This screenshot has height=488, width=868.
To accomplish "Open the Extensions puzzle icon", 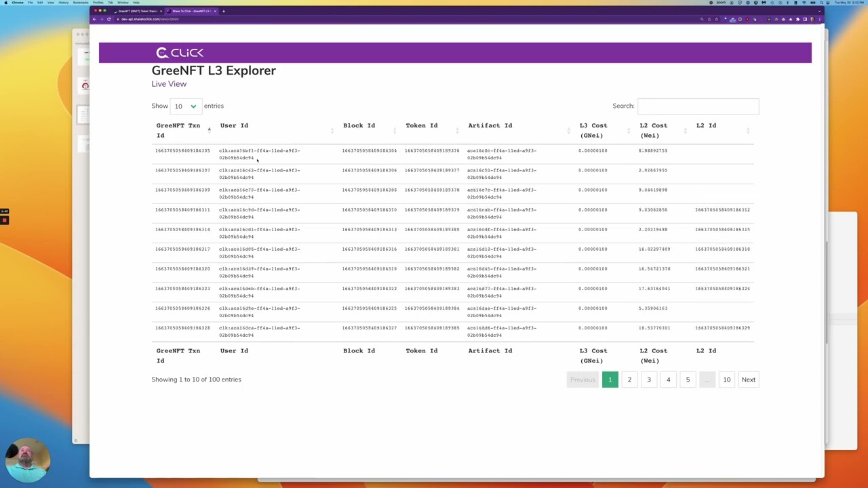I will coord(797,19).
